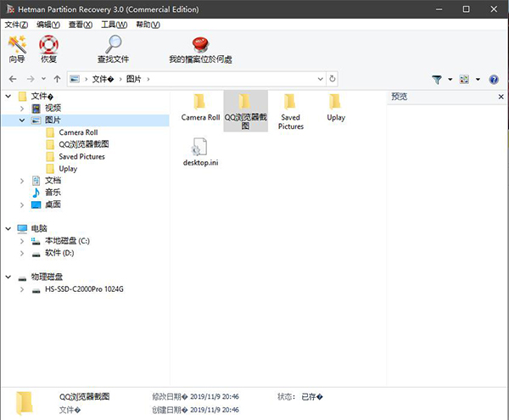Select 桌面 in the folder tree
Screen dimensions: 509x420
53,204
